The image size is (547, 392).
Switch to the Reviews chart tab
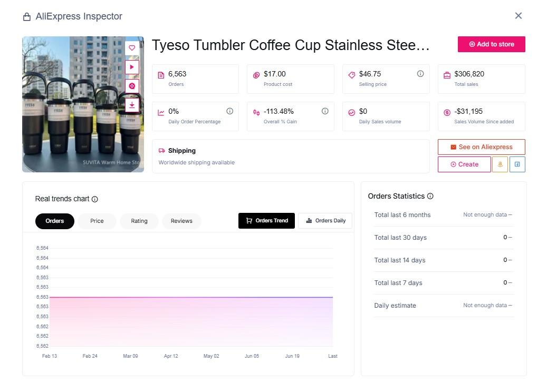pos(181,221)
